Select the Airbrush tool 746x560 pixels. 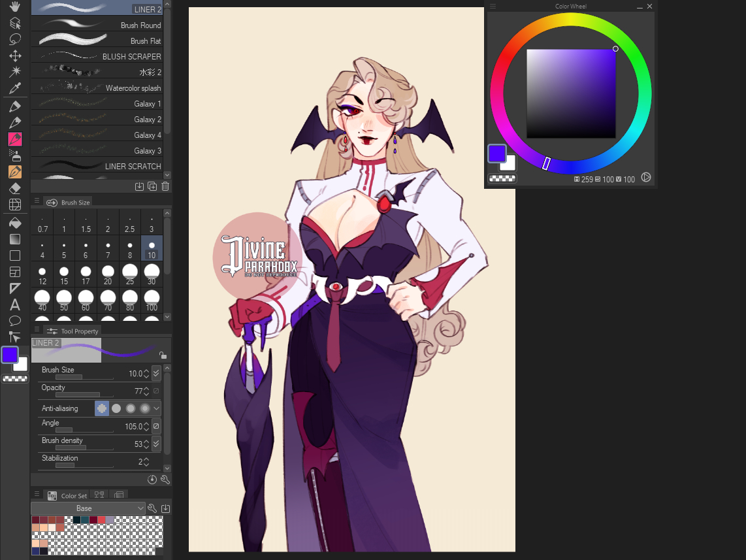pos(14,155)
